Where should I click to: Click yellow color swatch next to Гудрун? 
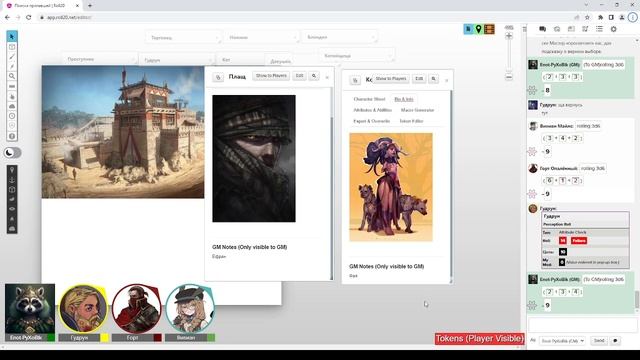click(x=104, y=338)
